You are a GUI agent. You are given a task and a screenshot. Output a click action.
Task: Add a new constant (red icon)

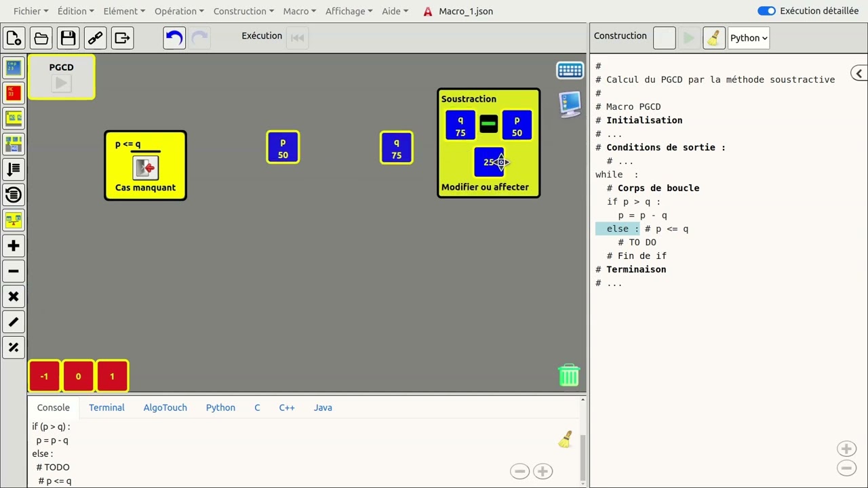point(14,93)
